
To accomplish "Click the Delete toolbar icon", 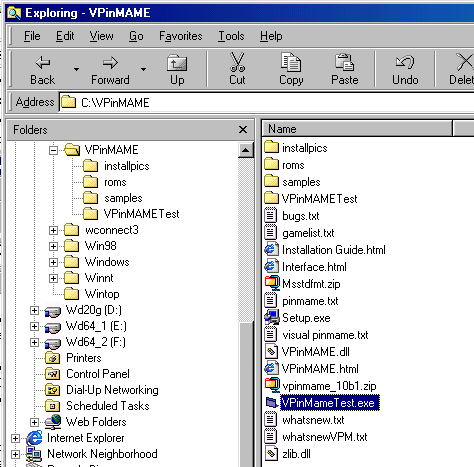I will (x=464, y=62).
